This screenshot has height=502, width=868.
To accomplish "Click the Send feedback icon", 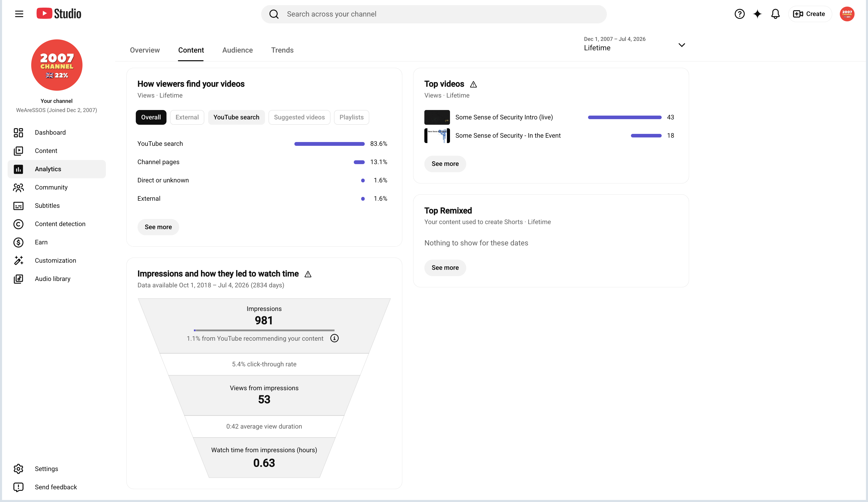I will tap(18, 487).
